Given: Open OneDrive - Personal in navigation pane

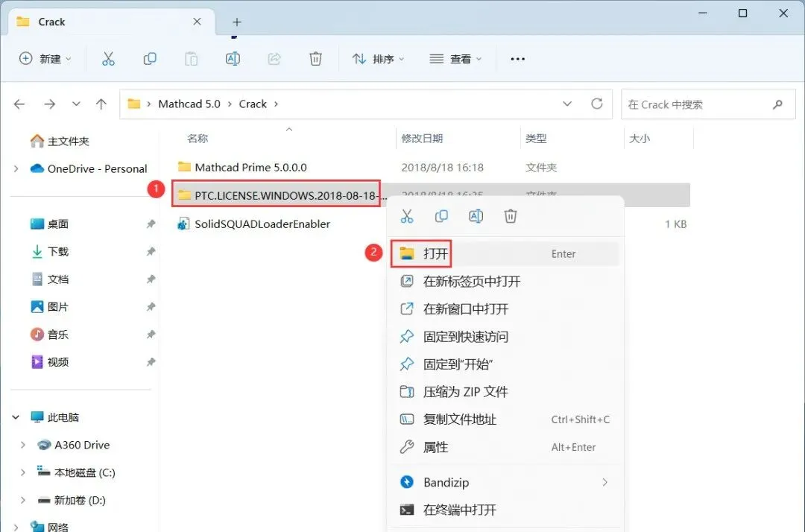Looking at the screenshot, I should [88, 169].
